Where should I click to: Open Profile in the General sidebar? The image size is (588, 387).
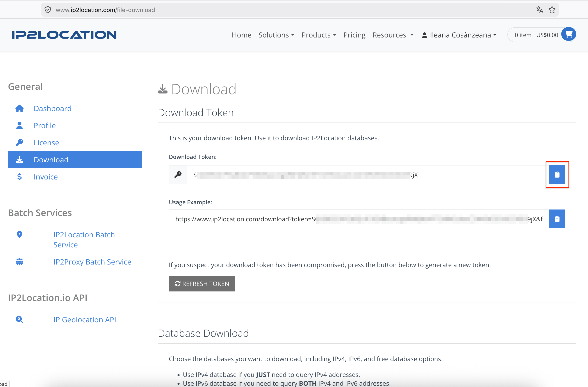45,126
